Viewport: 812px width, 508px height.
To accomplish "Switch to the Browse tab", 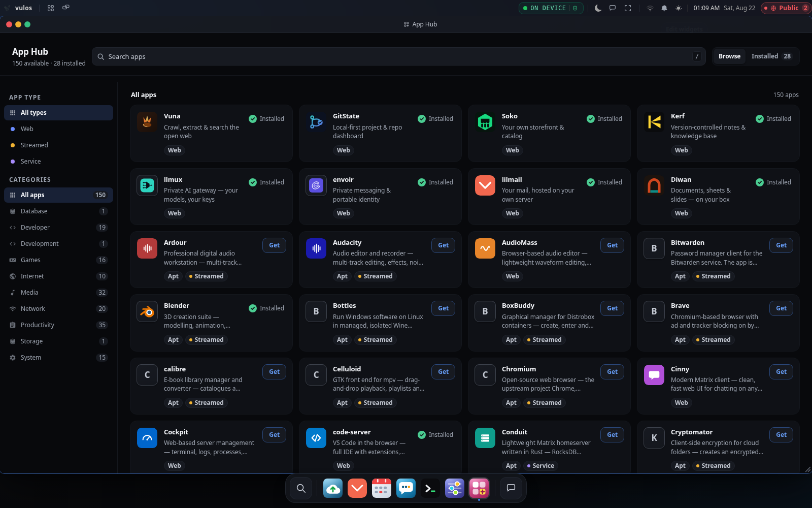I will pos(729,56).
